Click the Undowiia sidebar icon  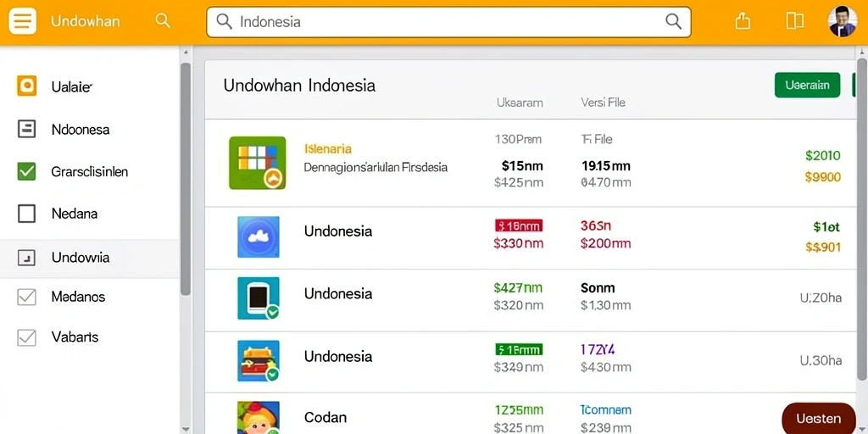point(26,257)
